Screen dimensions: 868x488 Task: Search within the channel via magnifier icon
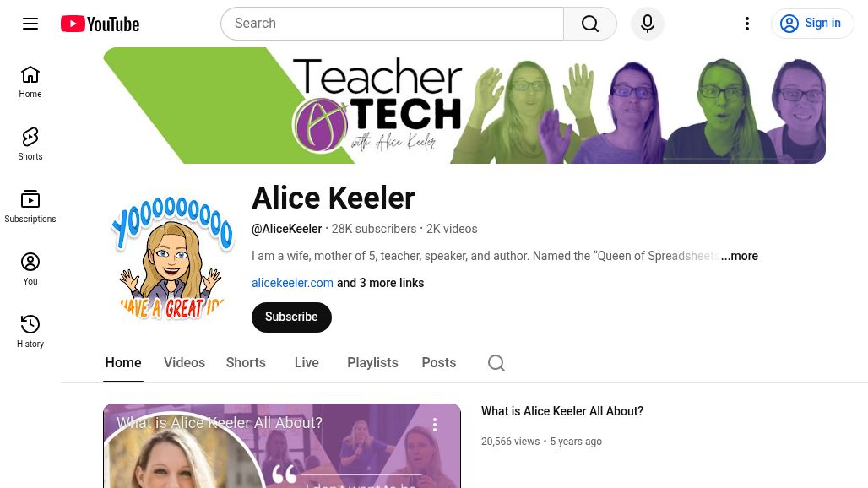(496, 363)
